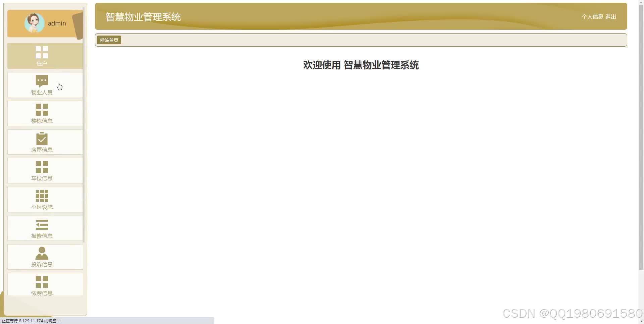
Task: Select the admin username label
Action: pos(57,23)
